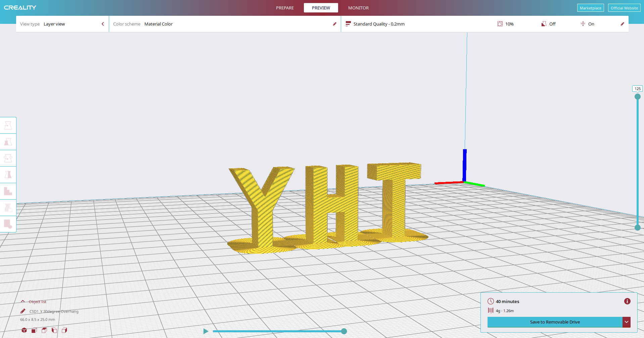The height and width of the screenshot is (338, 644).
Task: Select the Mirror tool in left toolbar
Action: point(8,175)
